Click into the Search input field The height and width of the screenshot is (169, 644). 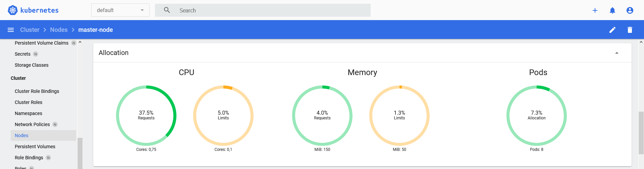(268, 10)
